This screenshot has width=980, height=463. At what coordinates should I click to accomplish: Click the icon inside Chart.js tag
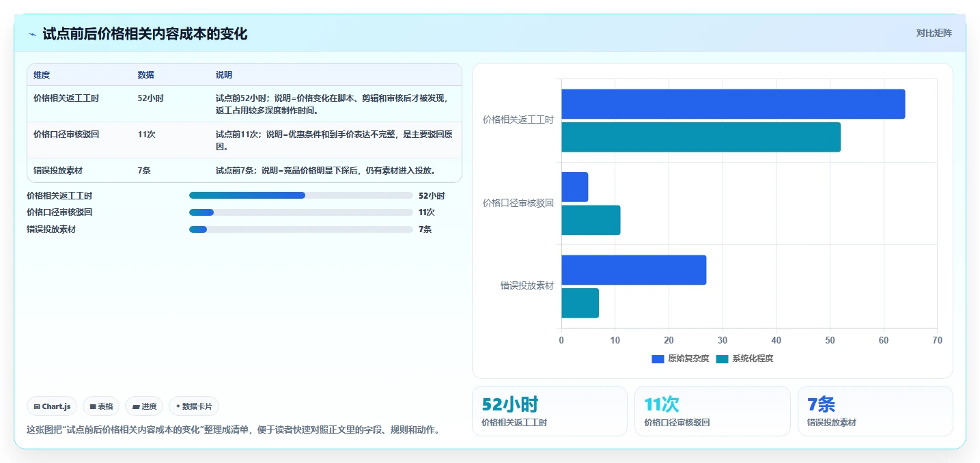pos(37,406)
